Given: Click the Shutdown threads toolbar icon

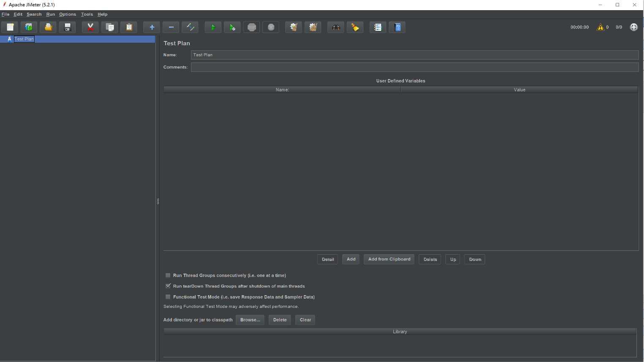Looking at the screenshot, I should [x=271, y=27].
